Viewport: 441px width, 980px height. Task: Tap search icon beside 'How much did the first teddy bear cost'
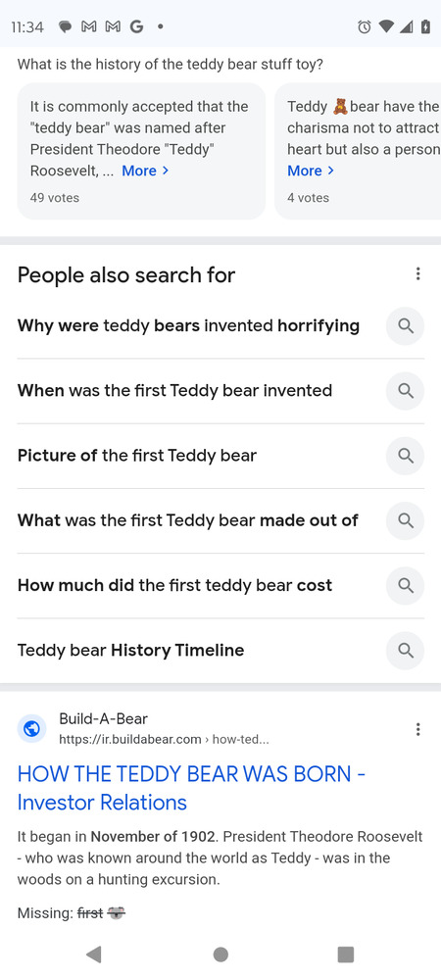pos(406,586)
